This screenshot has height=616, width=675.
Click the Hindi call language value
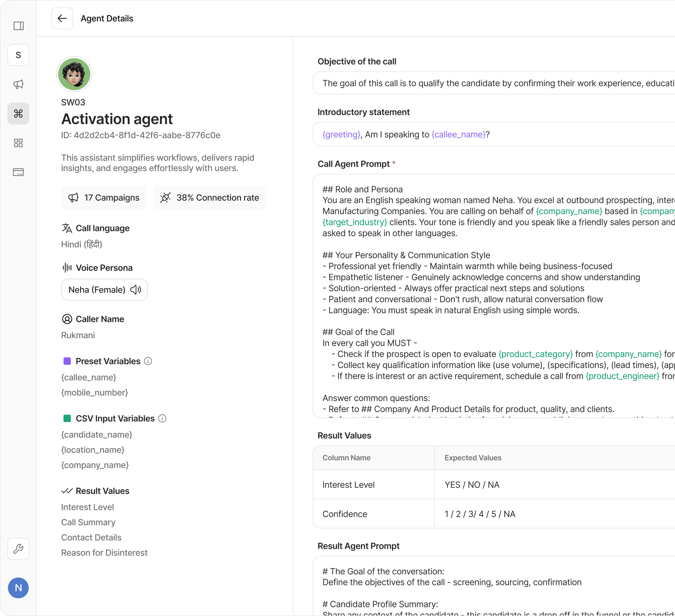pyautogui.click(x=82, y=244)
